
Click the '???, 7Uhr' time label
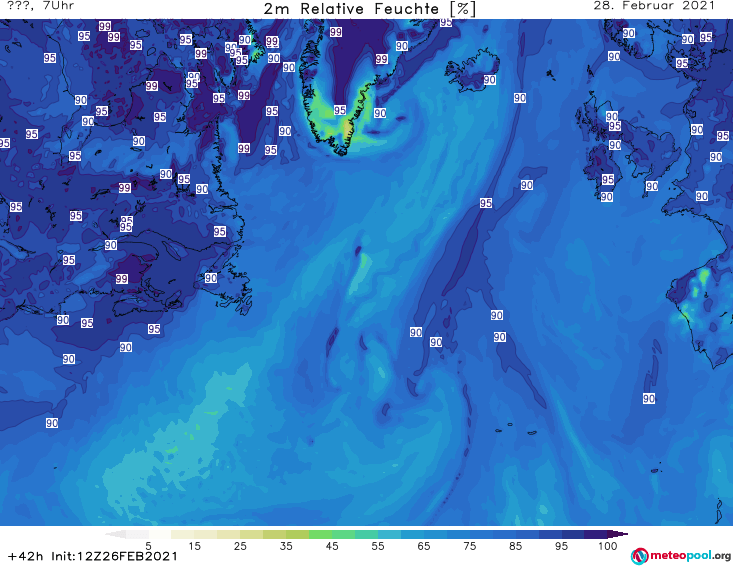[40, 6]
